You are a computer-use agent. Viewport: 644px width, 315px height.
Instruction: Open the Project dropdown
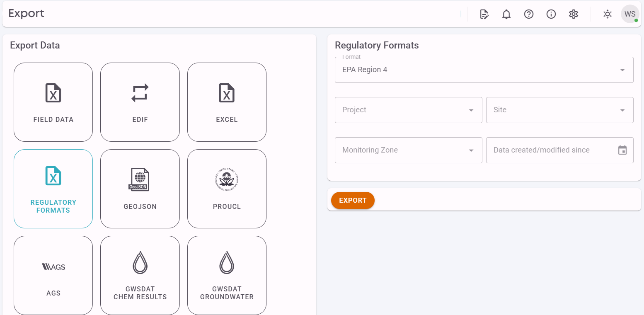tap(408, 110)
